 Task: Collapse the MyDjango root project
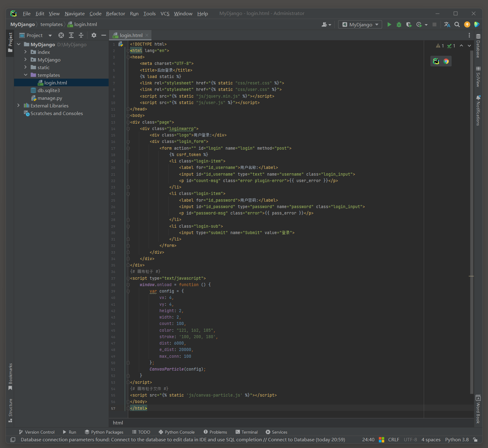pyautogui.click(x=18, y=44)
